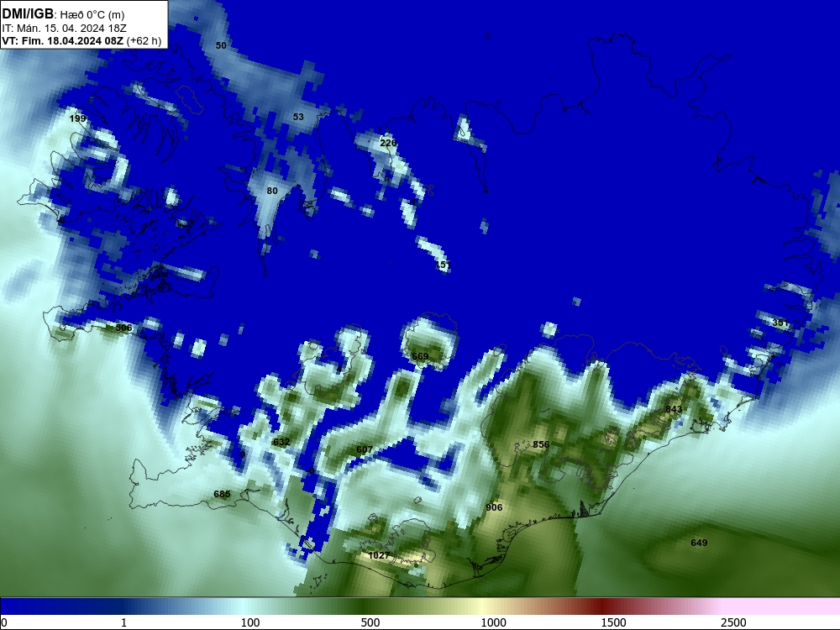840x630 pixels.
Task: Click the 'IT: Mán. 15. 04. 2024 18Z' line
Action: [x=65, y=28]
